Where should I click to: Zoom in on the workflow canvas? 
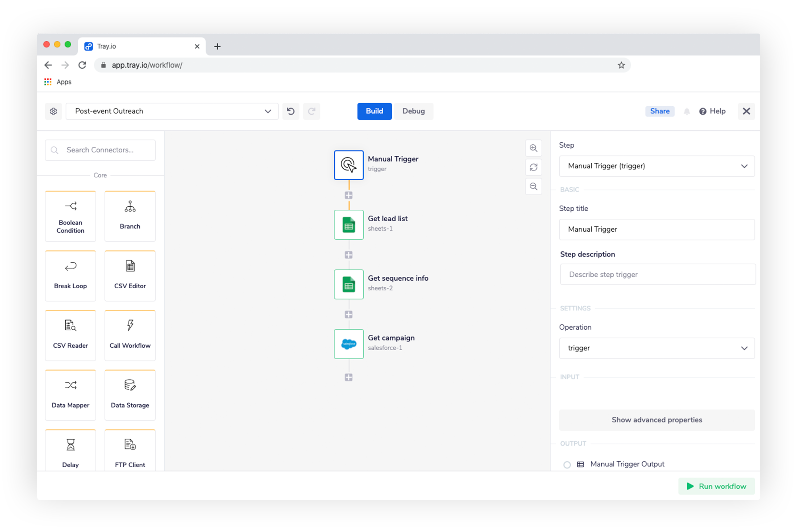point(533,148)
